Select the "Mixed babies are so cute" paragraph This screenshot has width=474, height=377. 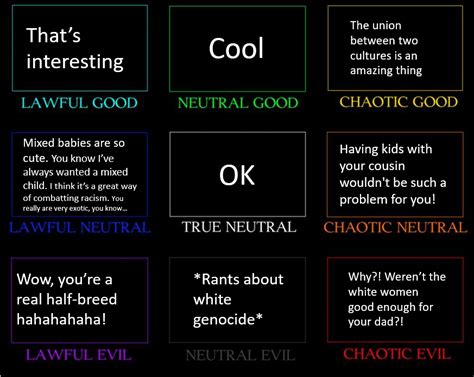(x=80, y=175)
